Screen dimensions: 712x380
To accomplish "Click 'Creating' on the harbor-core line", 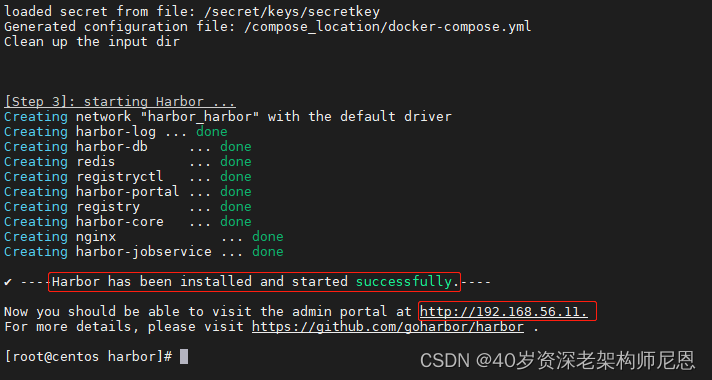I will coord(36,222).
